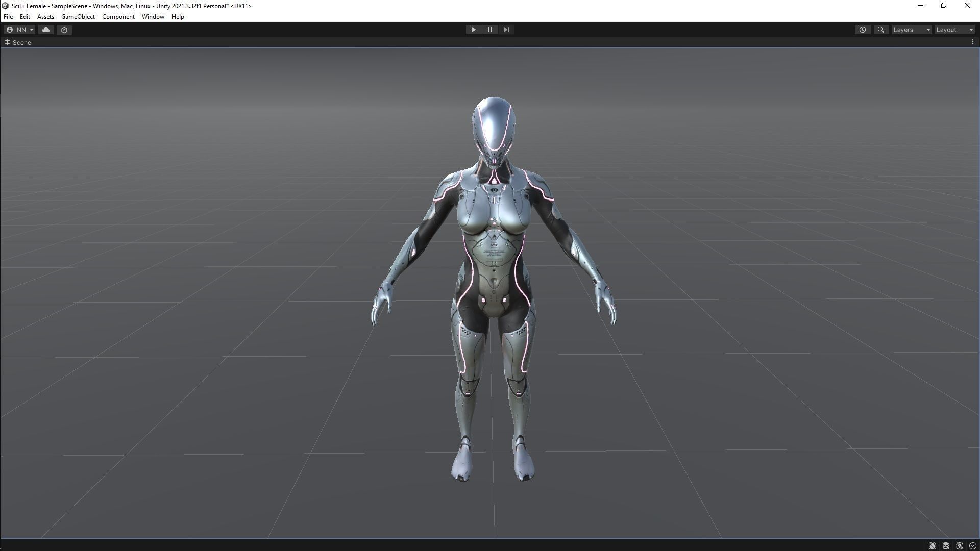
Task: Click the cloud services icon
Action: [x=46, y=30]
